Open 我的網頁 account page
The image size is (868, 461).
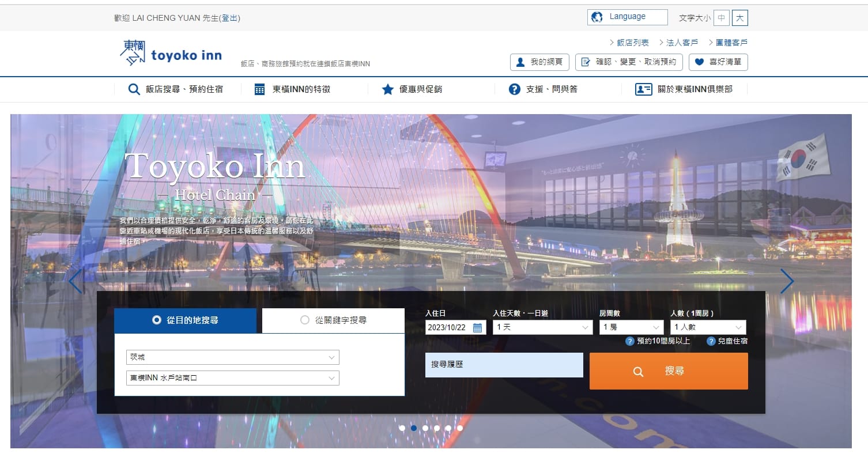[540, 62]
